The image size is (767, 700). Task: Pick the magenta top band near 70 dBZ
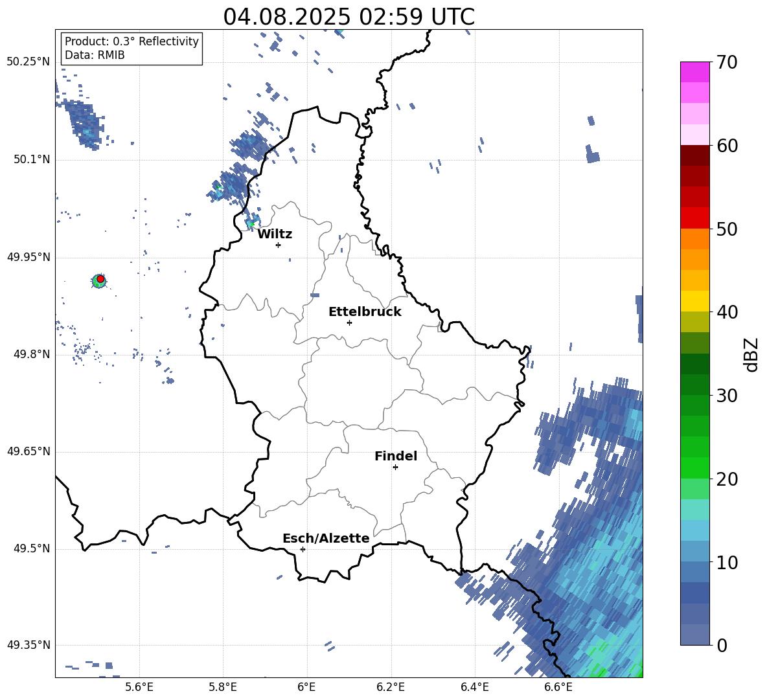pyautogui.click(x=694, y=72)
